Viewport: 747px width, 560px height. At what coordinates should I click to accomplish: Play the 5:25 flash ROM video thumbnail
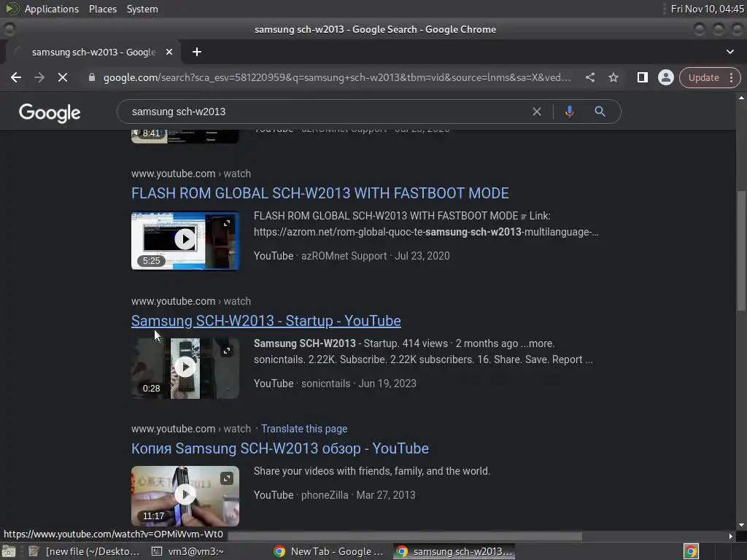click(185, 239)
